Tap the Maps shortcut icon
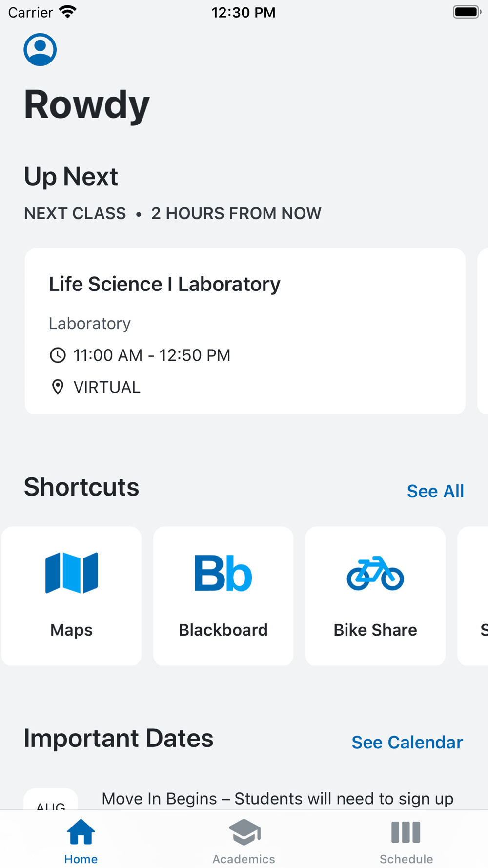 [72, 573]
